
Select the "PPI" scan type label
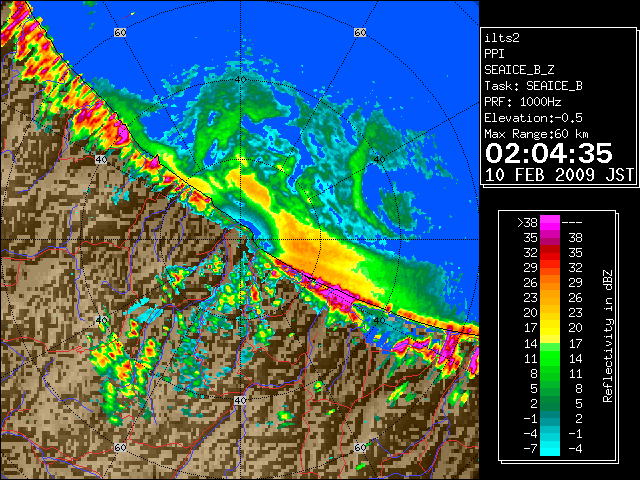(494, 54)
